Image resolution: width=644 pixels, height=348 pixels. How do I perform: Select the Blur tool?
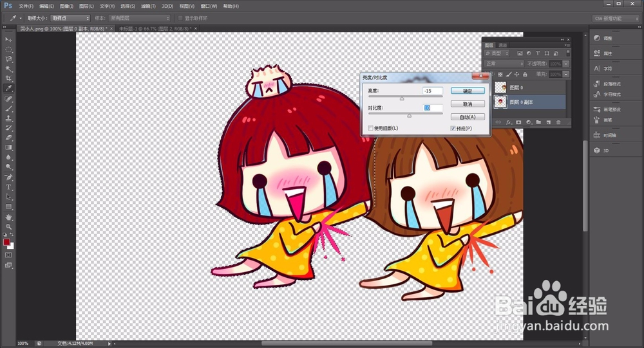point(8,157)
